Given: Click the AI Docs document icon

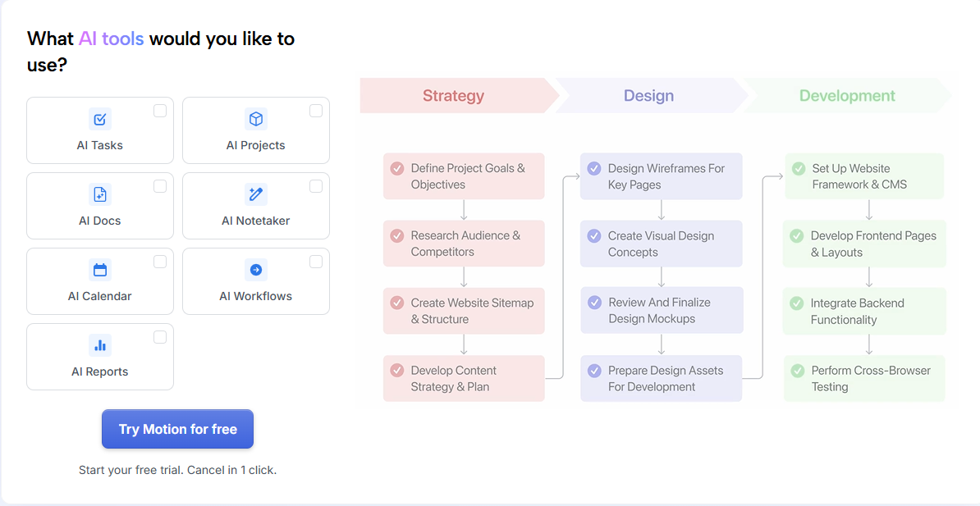Looking at the screenshot, I should (100, 194).
